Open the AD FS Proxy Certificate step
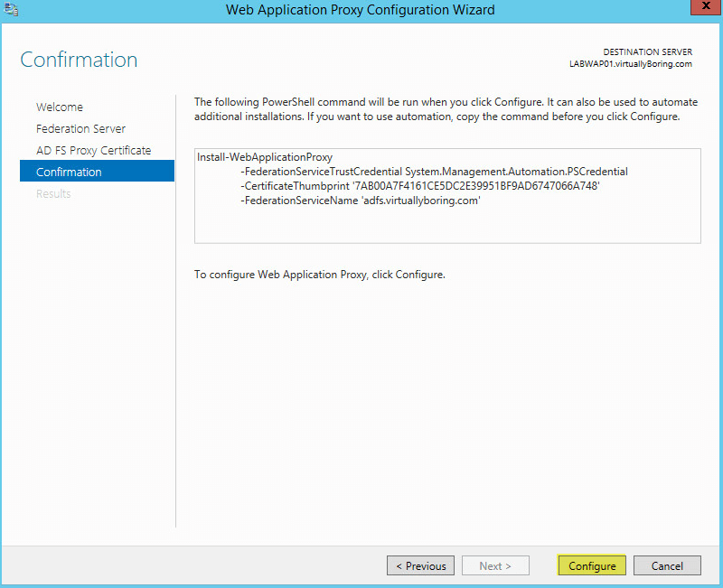Image resolution: width=723 pixels, height=588 pixels. coord(94,150)
